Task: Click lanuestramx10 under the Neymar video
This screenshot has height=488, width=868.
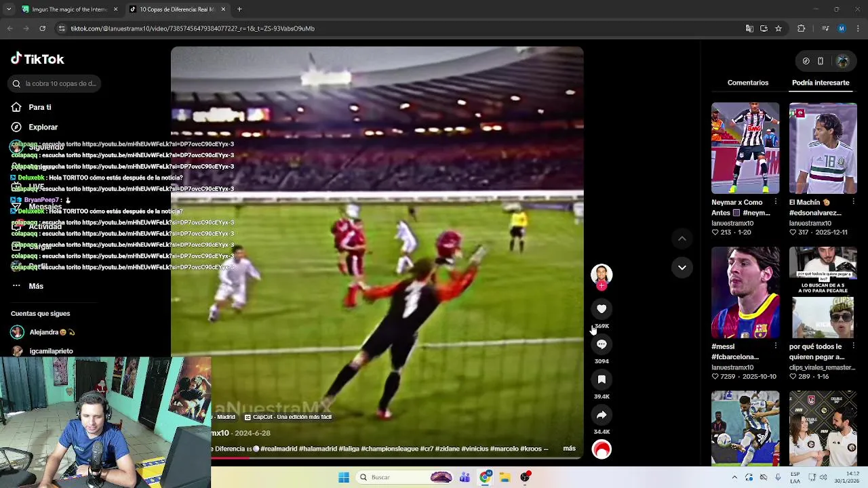Action: [732, 223]
